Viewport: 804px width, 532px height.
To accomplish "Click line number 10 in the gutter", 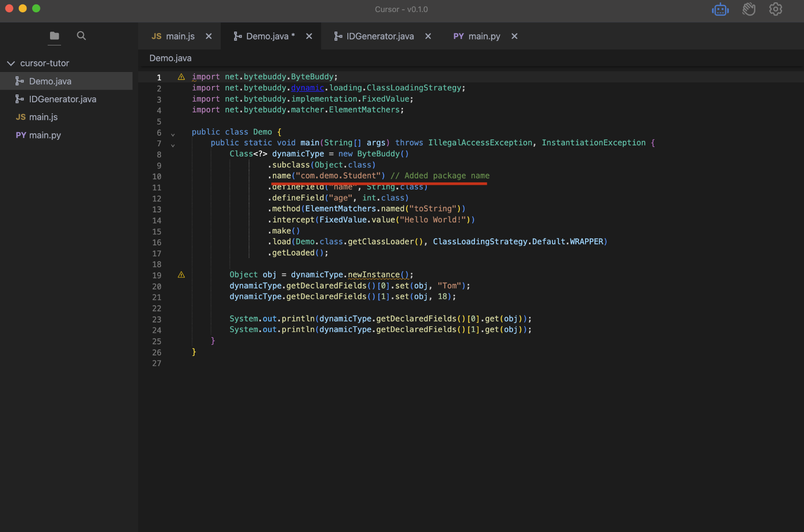I will [156, 177].
